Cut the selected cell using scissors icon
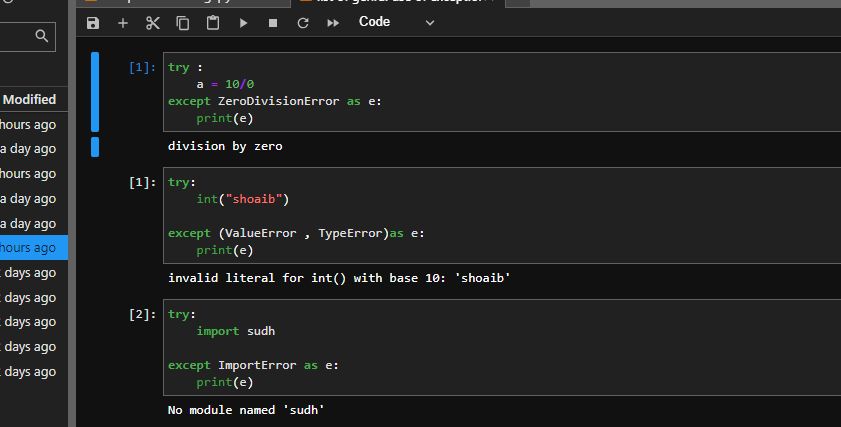The width and height of the screenshot is (841, 427). [153, 22]
